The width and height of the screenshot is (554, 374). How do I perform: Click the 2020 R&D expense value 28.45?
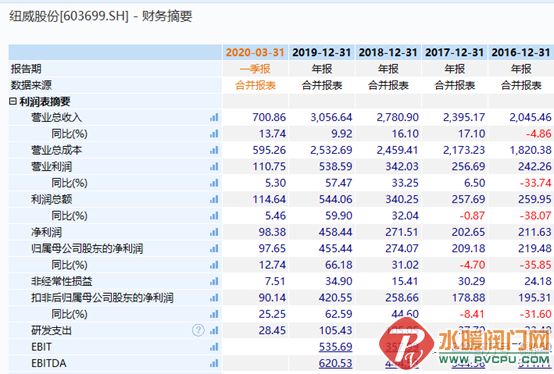(x=272, y=331)
